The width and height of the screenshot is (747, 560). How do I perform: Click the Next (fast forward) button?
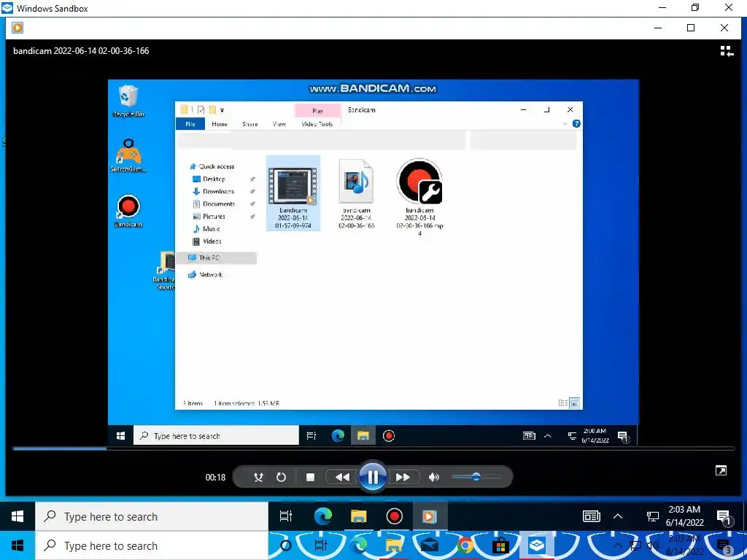[x=403, y=477]
